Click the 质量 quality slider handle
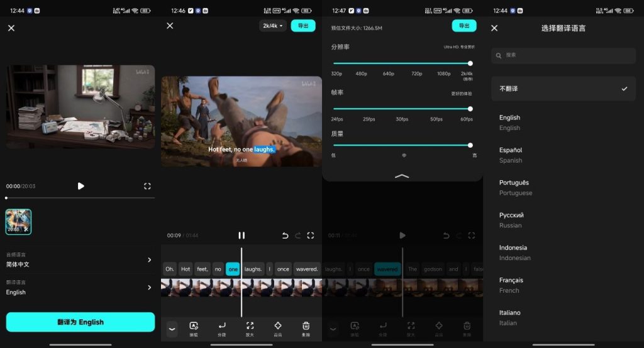644x348 pixels. 470,145
